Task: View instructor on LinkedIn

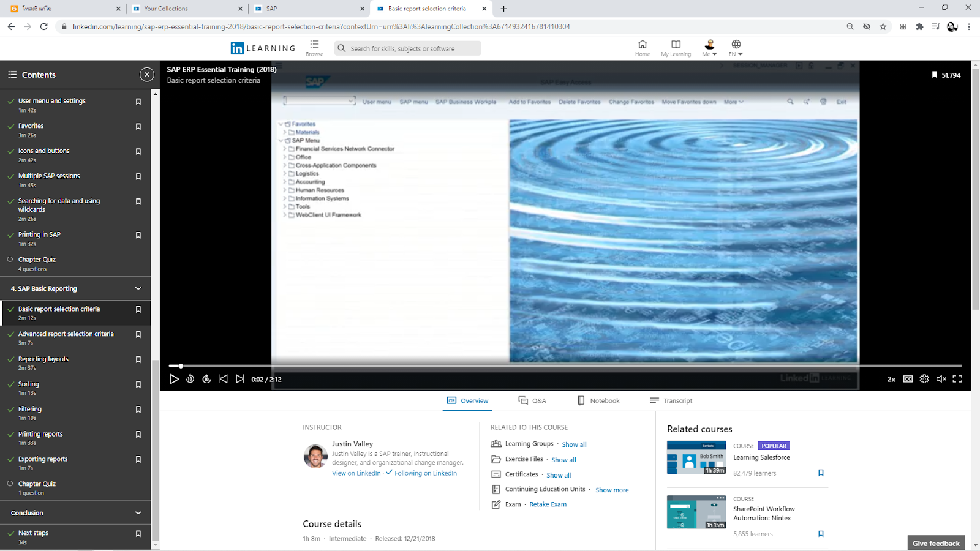Action: pos(356,473)
